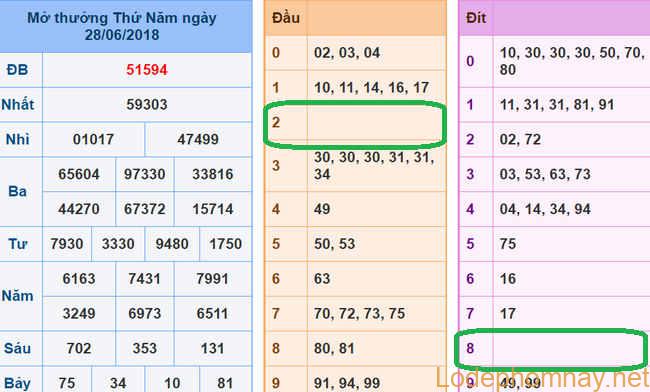Click the special prize number 51594

click(147, 70)
